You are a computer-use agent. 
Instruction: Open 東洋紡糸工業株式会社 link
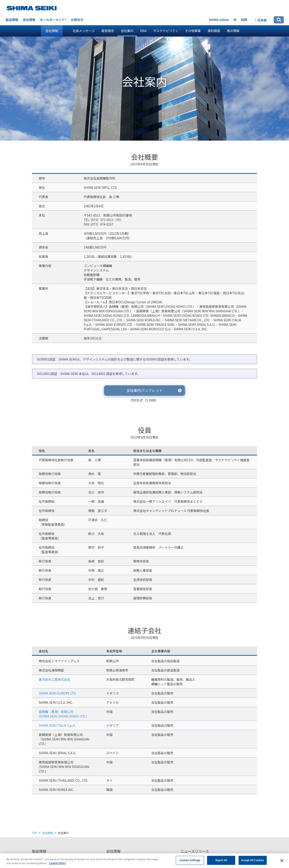(x=54, y=680)
